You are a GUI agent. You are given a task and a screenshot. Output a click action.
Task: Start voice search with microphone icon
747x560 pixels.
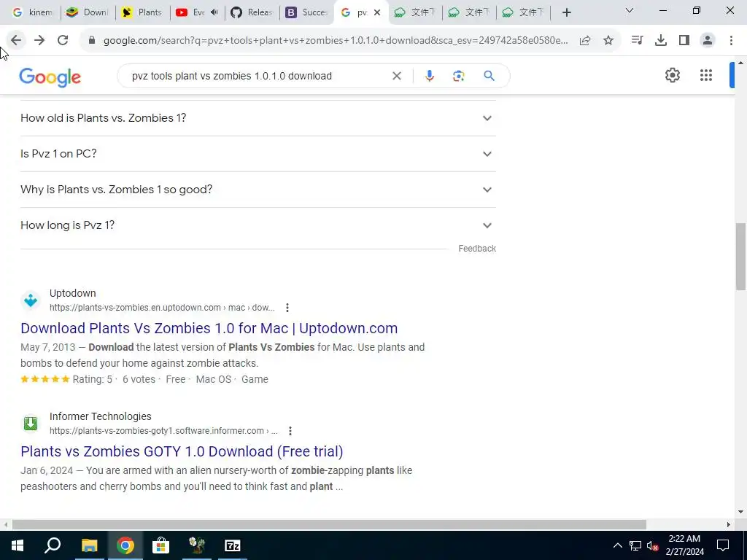[429, 76]
